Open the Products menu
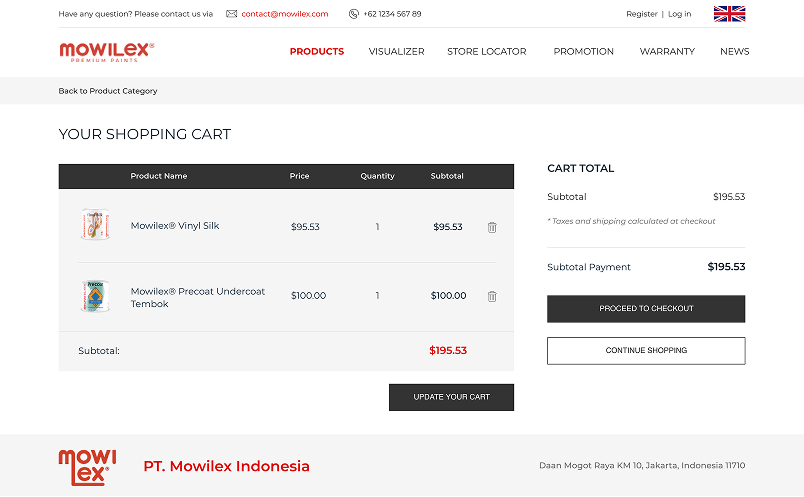The width and height of the screenshot is (804, 497). point(316,52)
